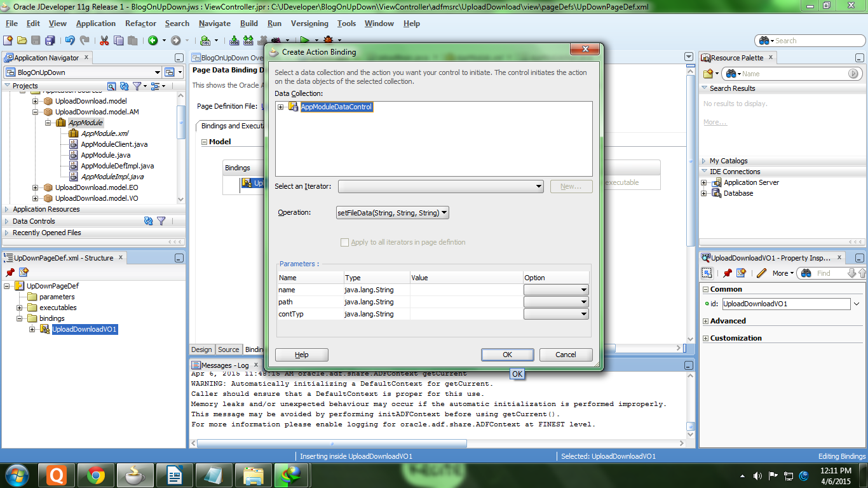This screenshot has height=488, width=868.
Task: Open Chrome from the Windows taskbar
Action: point(96,475)
